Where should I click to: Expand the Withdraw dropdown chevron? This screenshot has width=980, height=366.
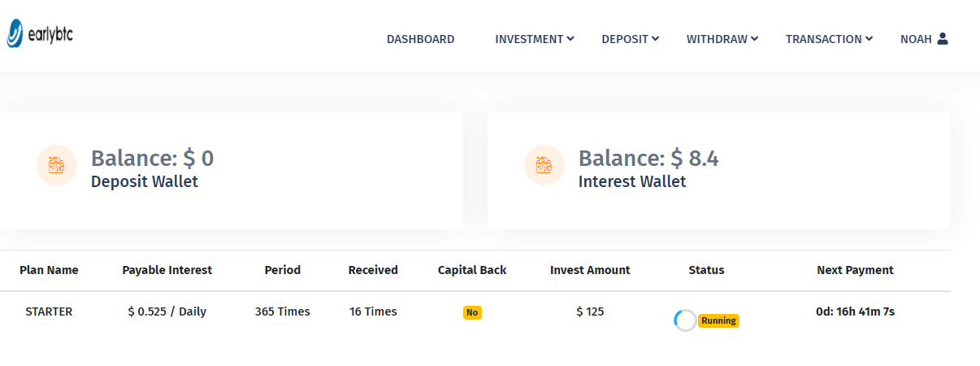755,38
